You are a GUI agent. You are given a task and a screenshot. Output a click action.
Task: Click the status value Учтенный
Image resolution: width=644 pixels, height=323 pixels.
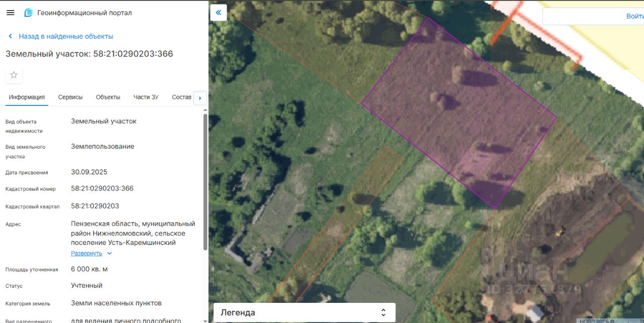coord(87,285)
